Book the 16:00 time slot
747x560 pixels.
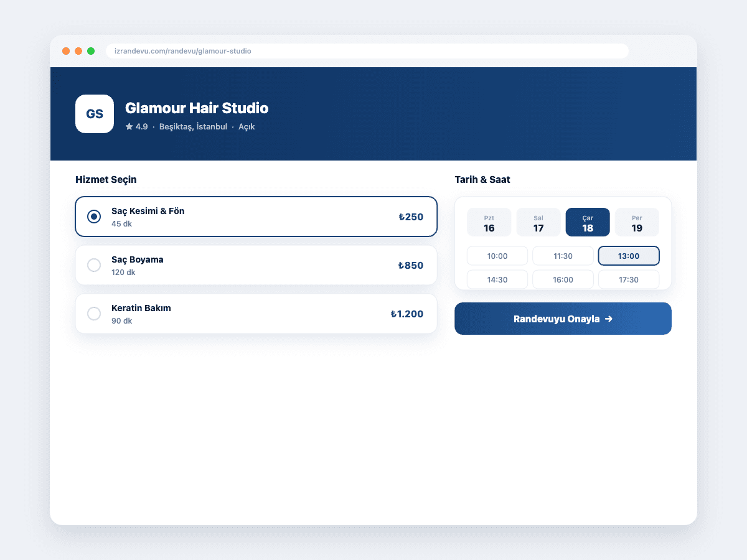[x=563, y=279]
